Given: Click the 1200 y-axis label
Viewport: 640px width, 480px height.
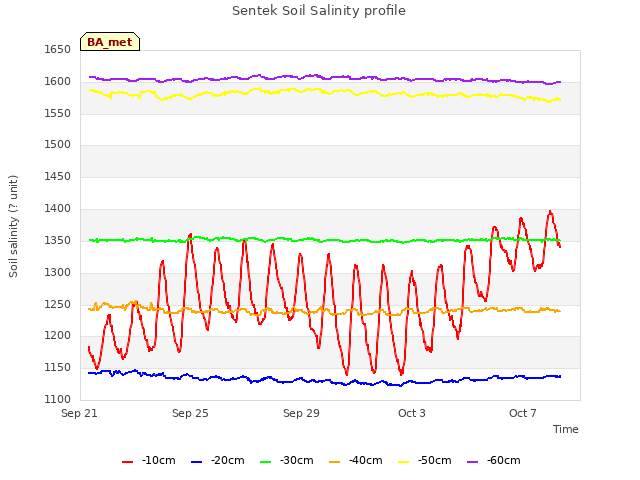Looking at the screenshot, I should coord(58,336).
